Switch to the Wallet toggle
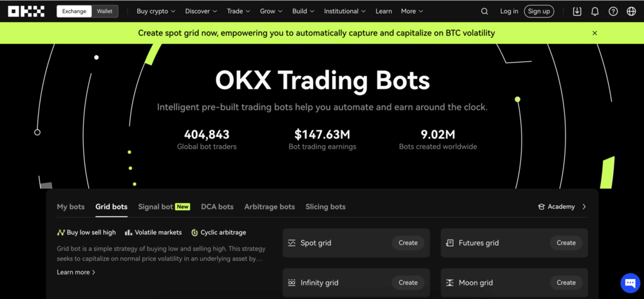644x299 pixels. tap(104, 12)
